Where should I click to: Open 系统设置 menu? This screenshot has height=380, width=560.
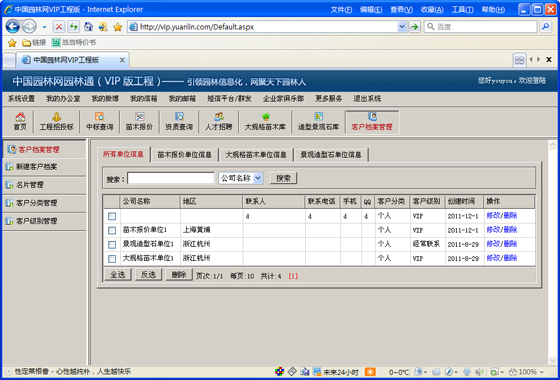pyautogui.click(x=21, y=99)
